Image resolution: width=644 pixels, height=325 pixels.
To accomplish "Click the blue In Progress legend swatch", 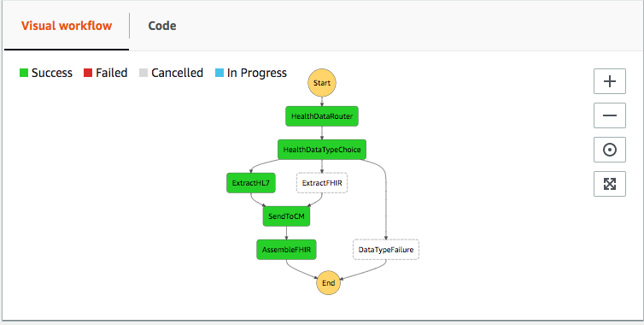I will point(220,74).
